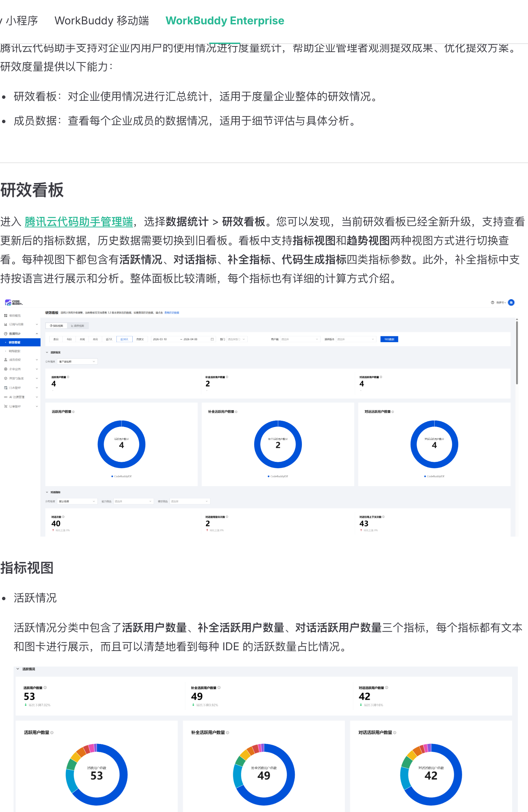Select the 近30天 date range option
Image resolution: width=528 pixels, height=812 pixels.
[x=124, y=339]
